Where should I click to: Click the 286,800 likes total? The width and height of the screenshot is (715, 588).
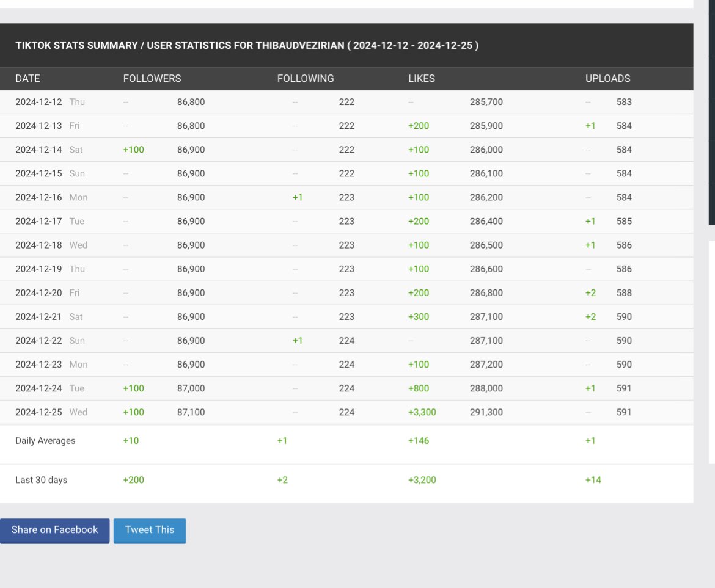tap(486, 293)
